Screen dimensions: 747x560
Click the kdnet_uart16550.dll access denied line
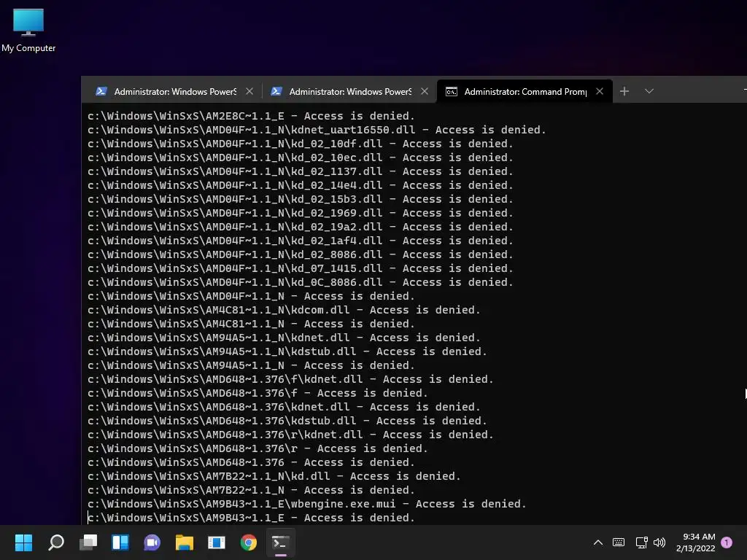[x=317, y=130]
